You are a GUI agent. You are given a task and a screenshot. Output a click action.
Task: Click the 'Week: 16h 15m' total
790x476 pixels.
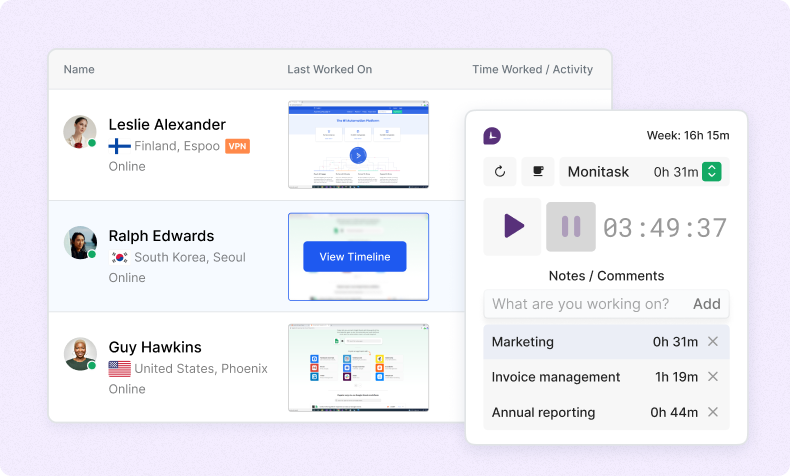[x=688, y=135]
